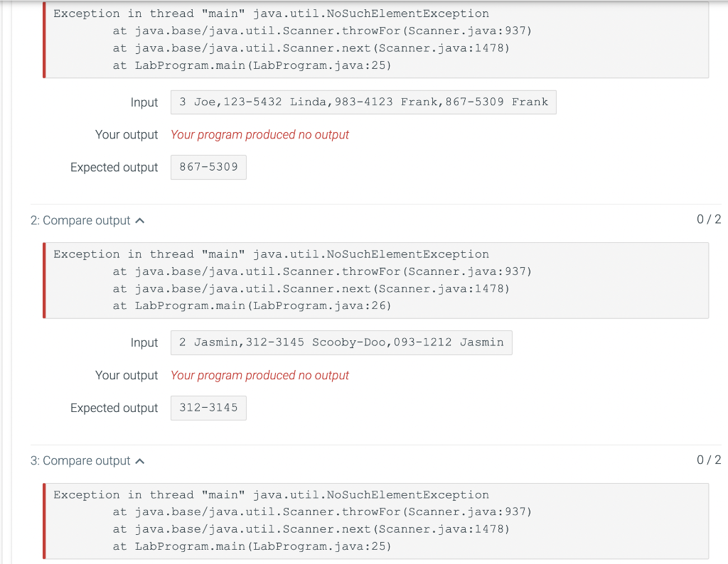Select the first NoSuchElementException stack trace panel
728x564 pixels.
(375, 40)
